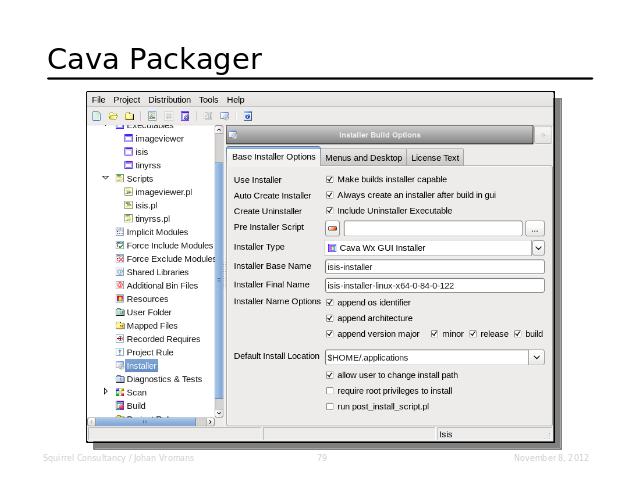Viewport: 640px width, 480px height.
Task: Open Default Install Location dropdown
Action: point(537,358)
